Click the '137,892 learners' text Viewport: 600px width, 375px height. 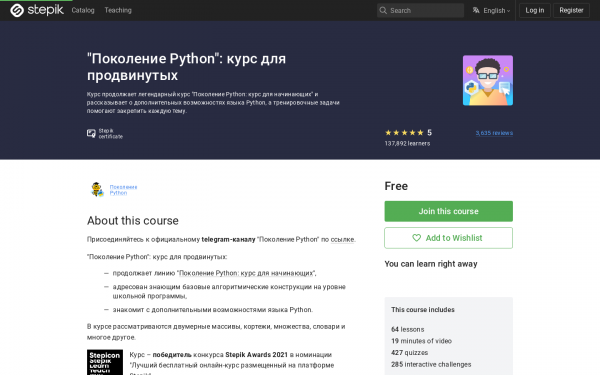pos(407,143)
